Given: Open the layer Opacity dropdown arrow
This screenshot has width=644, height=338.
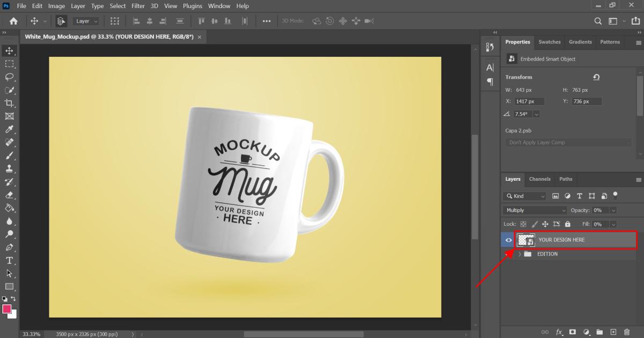Looking at the screenshot, I should (x=613, y=210).
